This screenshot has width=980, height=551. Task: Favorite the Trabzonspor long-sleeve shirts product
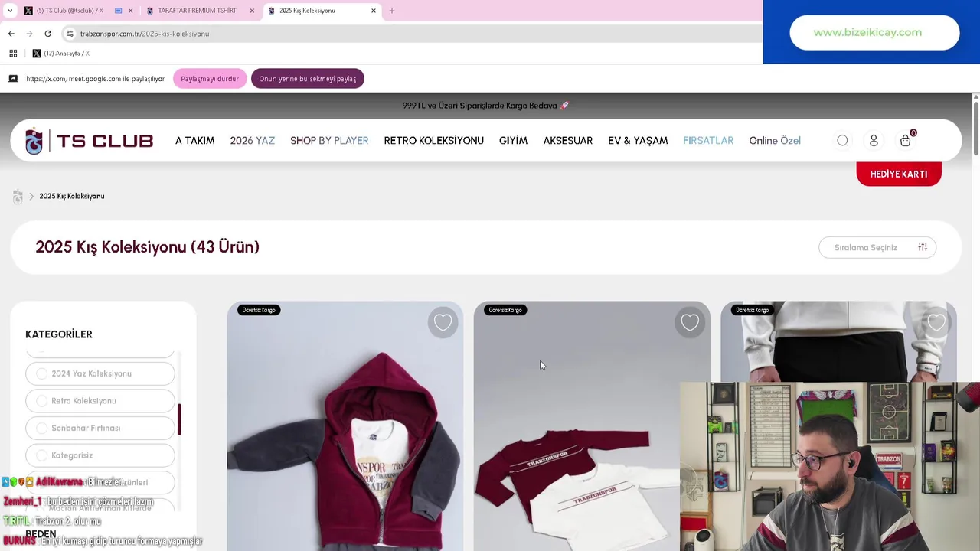click(690, 323)
